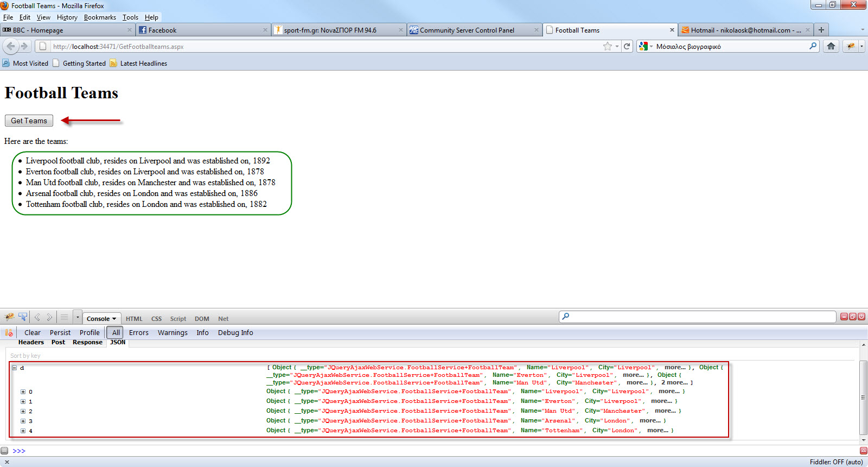
Task: Open Latest Headlines bookmark feed
Action: [138, 63]
